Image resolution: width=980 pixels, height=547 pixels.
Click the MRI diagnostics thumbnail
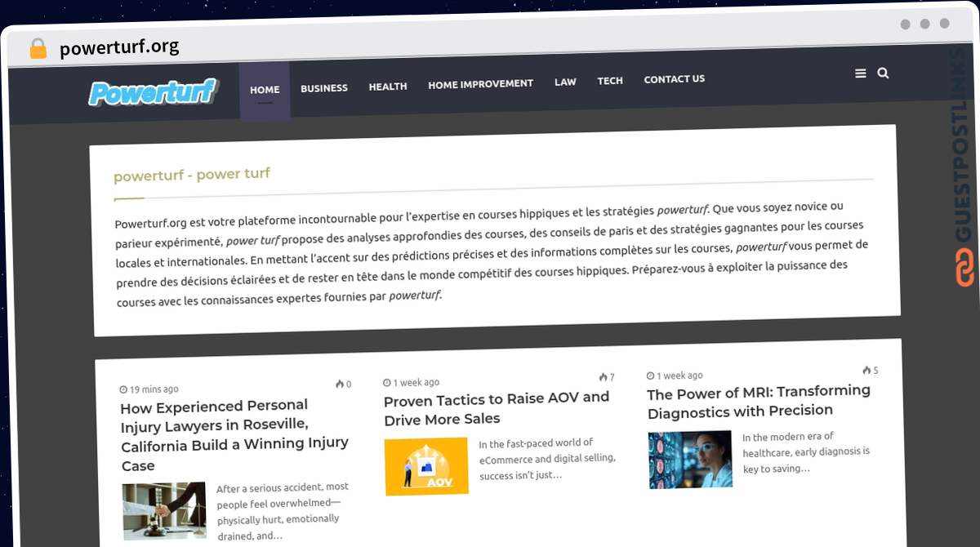[690, 460]
